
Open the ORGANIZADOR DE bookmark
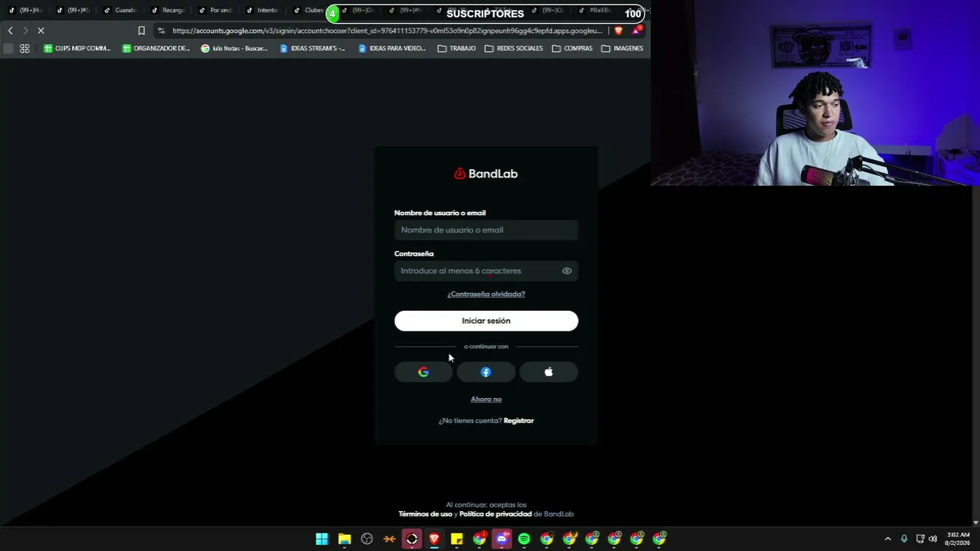tap(156, 48)
